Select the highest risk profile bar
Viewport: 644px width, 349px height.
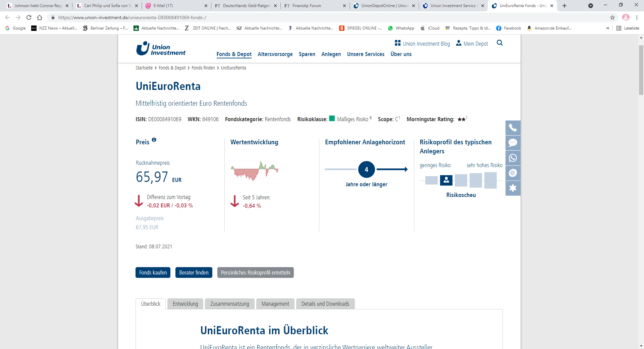(x=490, y=180)
